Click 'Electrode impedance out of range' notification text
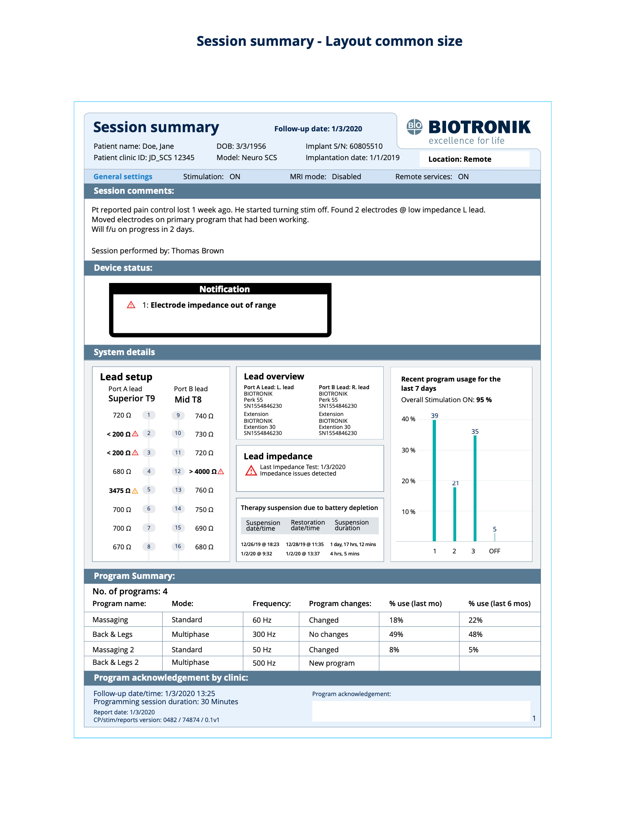 click(213, 305)
